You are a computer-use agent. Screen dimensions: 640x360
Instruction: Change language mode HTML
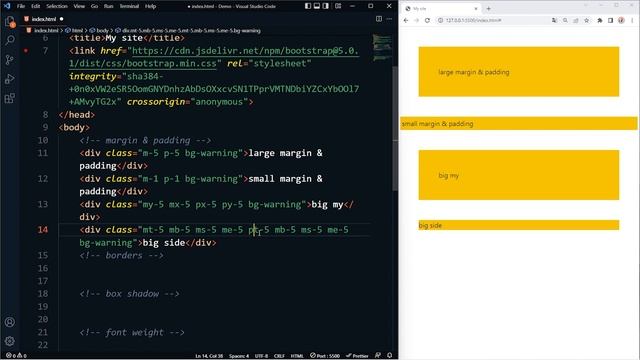tap(297, 356)
